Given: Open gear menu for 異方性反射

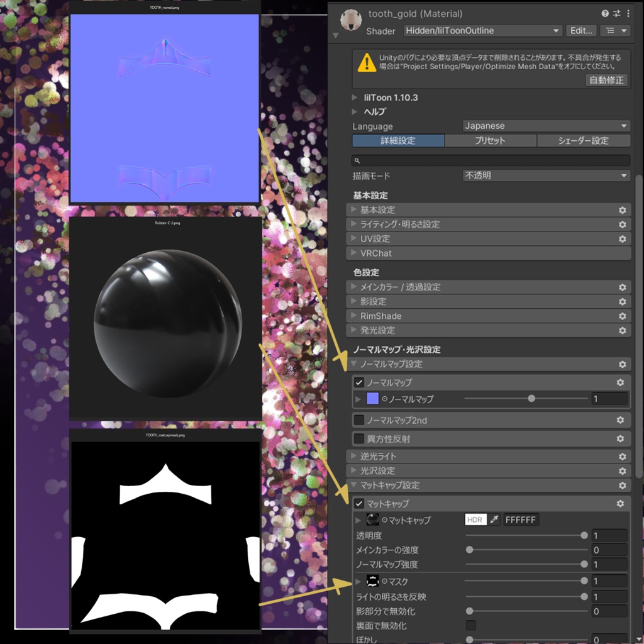Looking at the screenshot, I should pos(620,438).
